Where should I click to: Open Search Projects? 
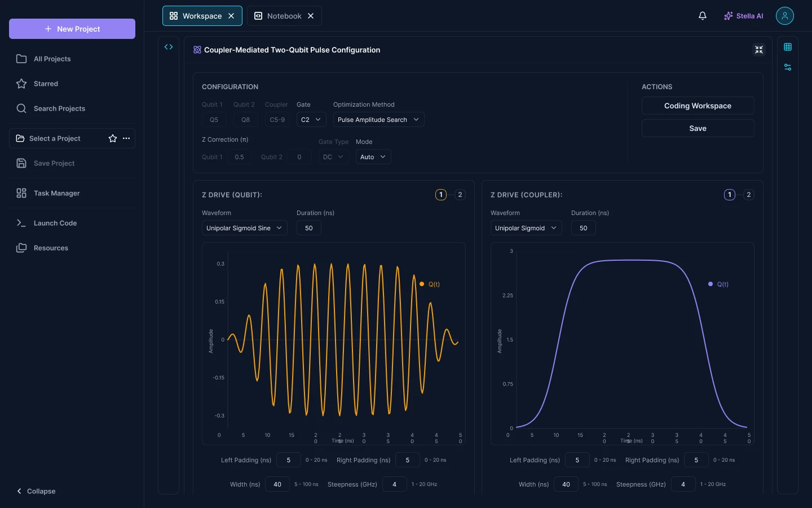tap(72, 108)
